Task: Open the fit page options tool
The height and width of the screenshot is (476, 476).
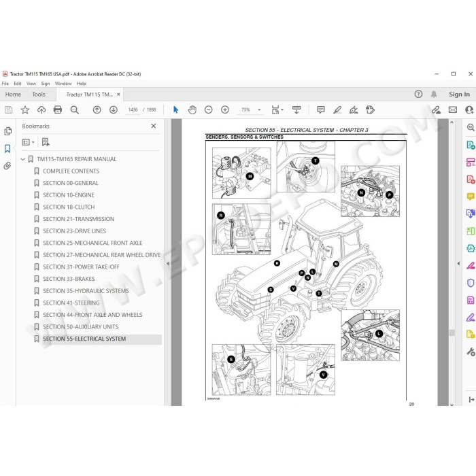Action: (277, 110)
